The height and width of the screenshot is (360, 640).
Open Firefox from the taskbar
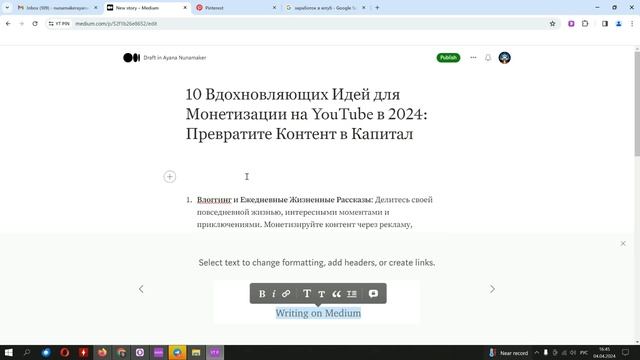coord(102,353)
